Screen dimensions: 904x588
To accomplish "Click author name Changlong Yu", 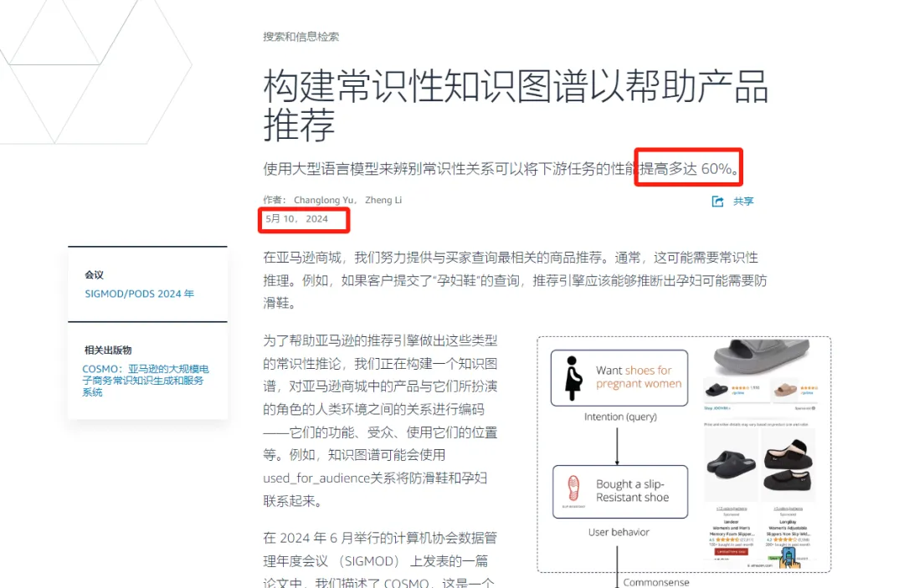I will pyautogui.click(x=323, y=200).
